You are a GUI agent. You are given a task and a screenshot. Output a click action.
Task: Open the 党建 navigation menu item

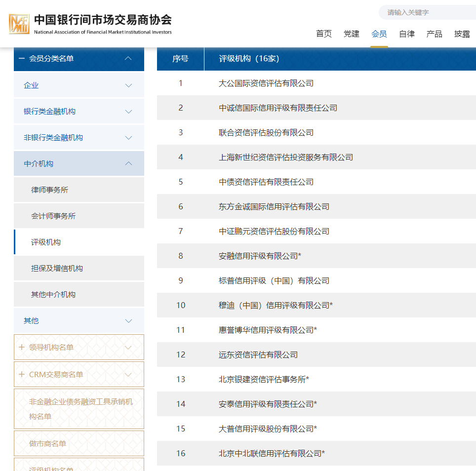tap(351, 34)
